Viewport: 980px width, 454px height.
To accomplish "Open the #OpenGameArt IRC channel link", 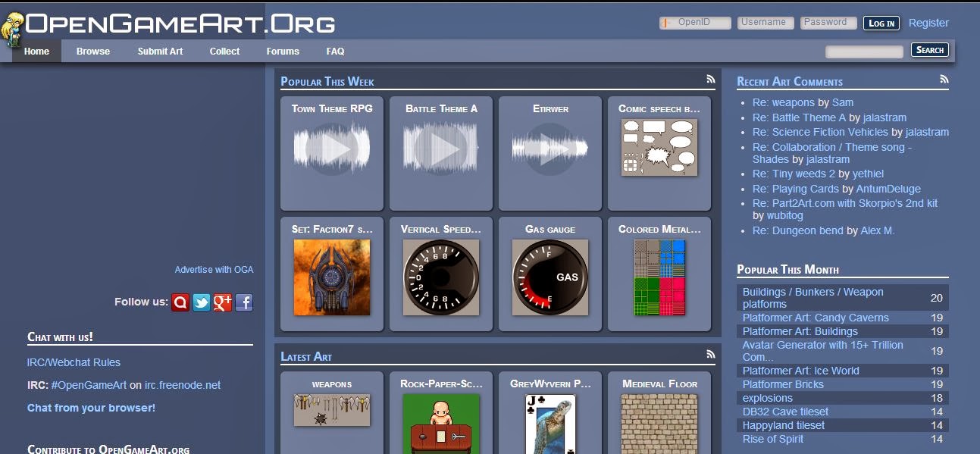I will [x=89, y=385].
